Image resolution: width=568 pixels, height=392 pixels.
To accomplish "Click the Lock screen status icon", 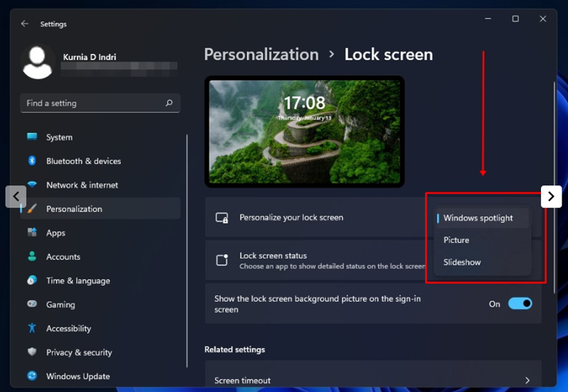I will [x=222, y=260].
